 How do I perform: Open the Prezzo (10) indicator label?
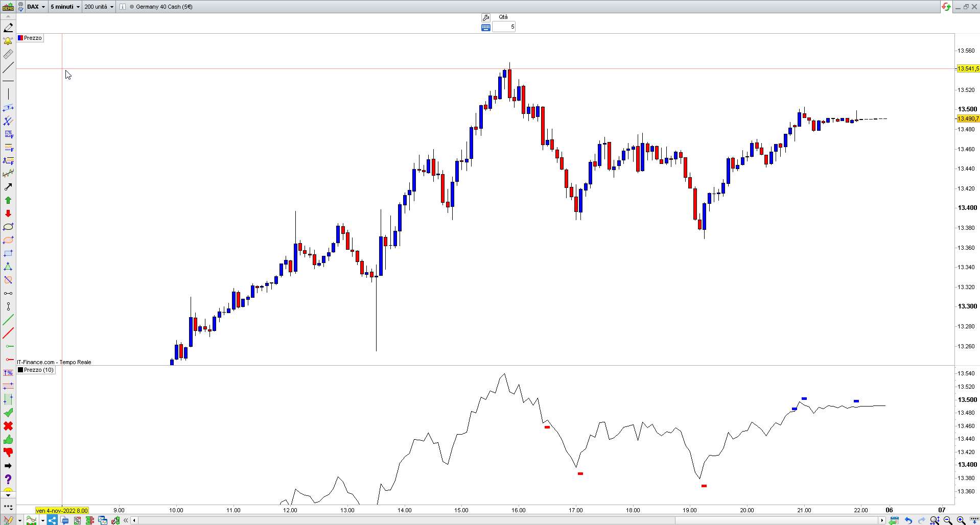pos(36,370)
